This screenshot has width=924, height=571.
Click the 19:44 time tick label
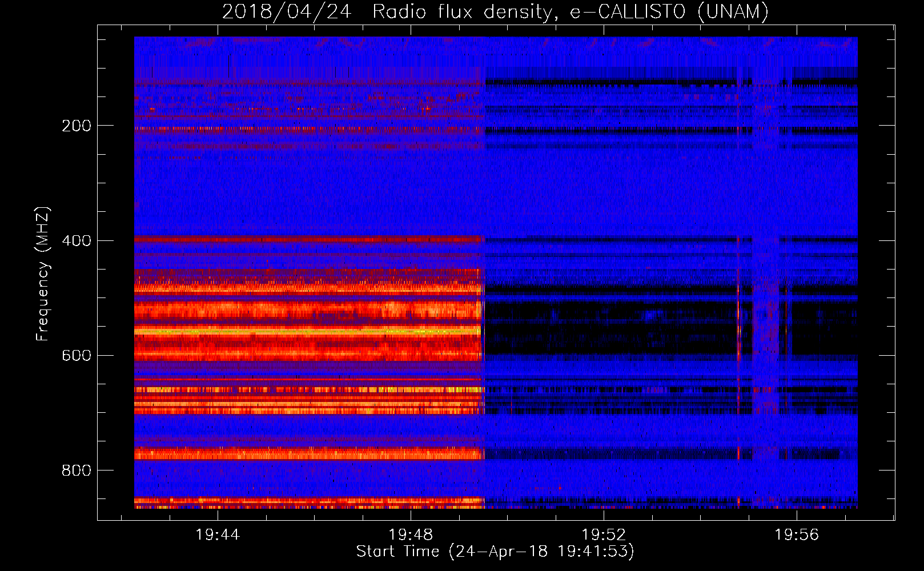tap(218, 535)
